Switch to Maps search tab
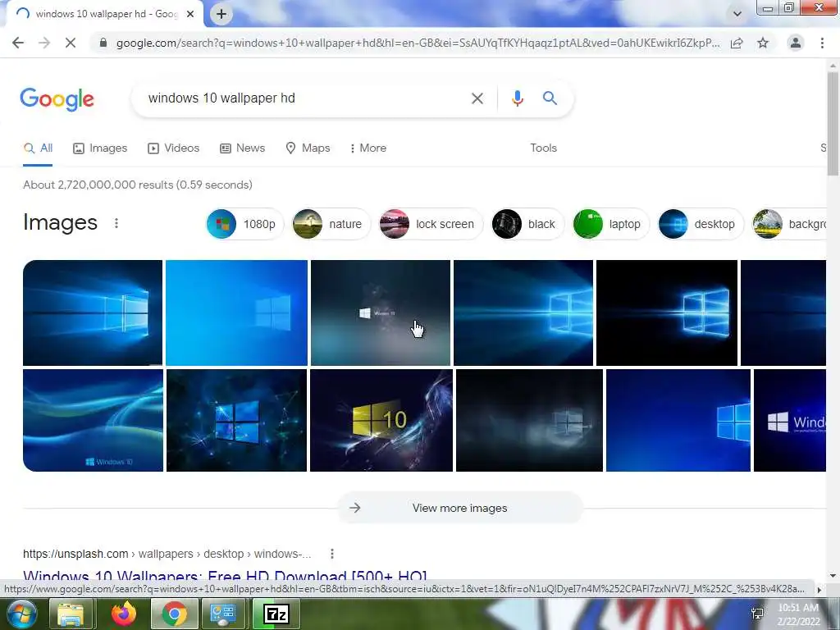This screenshot has width=840, height=630. (308, 148)
